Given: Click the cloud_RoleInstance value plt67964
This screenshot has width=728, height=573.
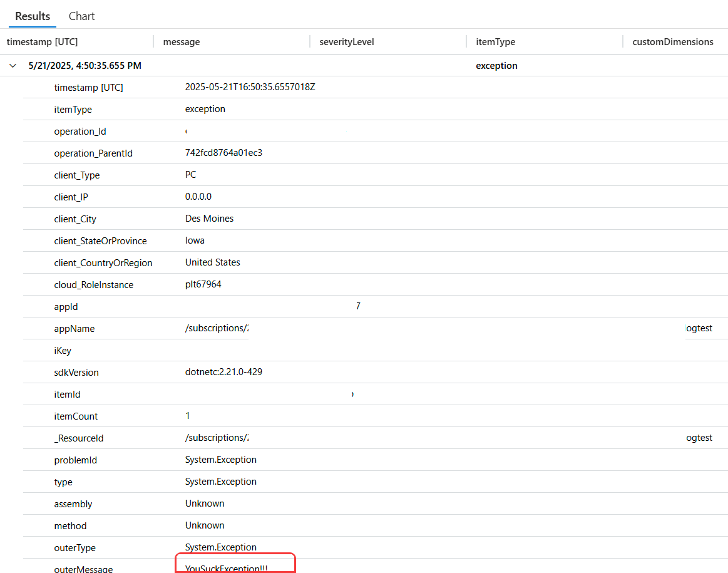Looking at the screenshot, I should [203, 284].
